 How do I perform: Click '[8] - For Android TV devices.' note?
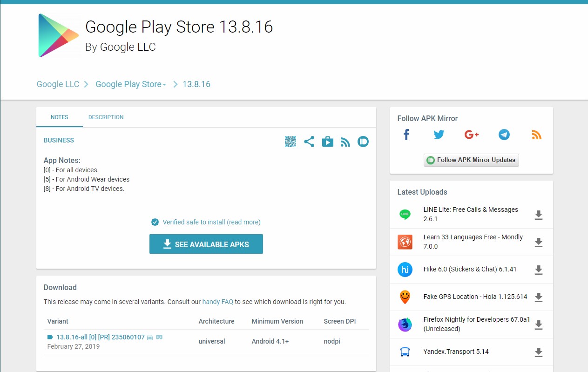click(x=84, y=189)
